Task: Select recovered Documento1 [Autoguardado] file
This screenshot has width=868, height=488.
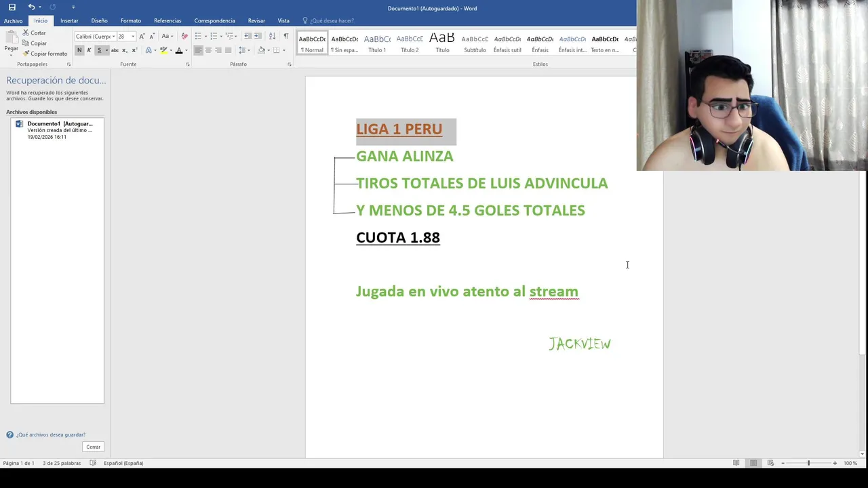Action: [57, 130]
